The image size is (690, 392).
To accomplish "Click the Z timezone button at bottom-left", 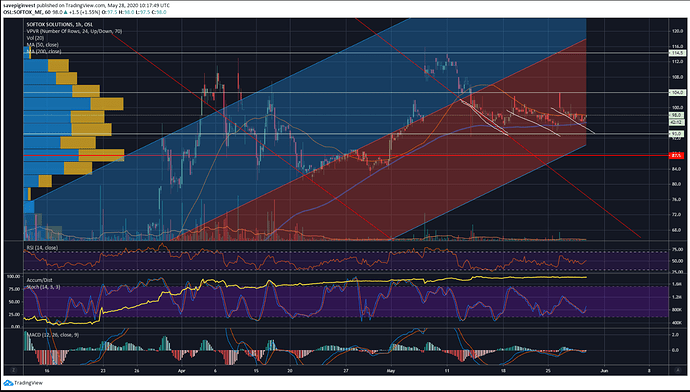I will click(x=13, y=370).
